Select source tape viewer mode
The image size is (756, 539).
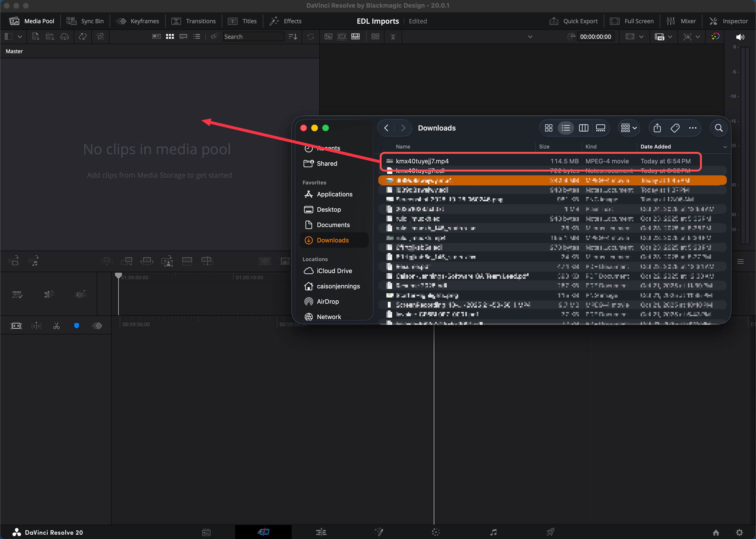(342, 36)
